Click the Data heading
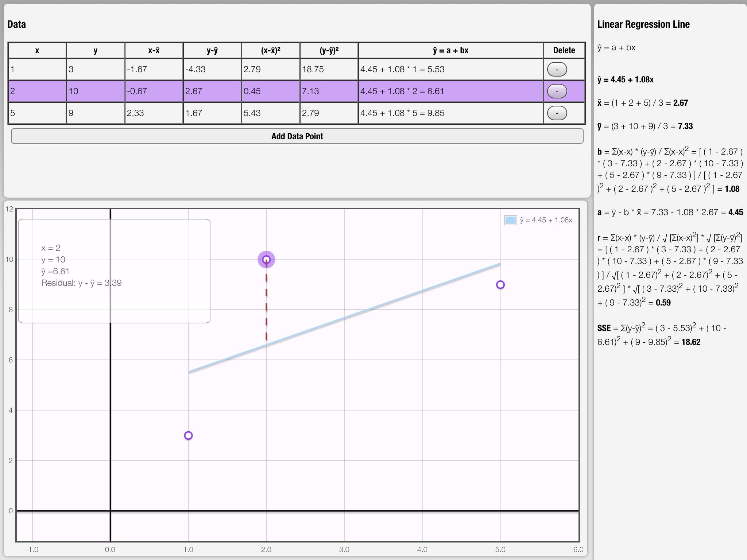Viewport: 747px width, 560px height. click(x=16, y=24)
